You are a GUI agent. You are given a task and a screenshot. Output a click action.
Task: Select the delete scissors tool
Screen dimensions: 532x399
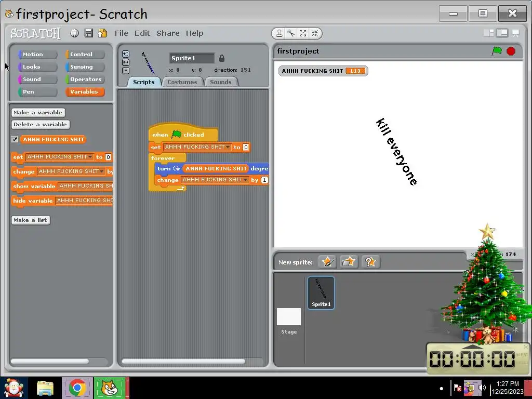point(291,33)
